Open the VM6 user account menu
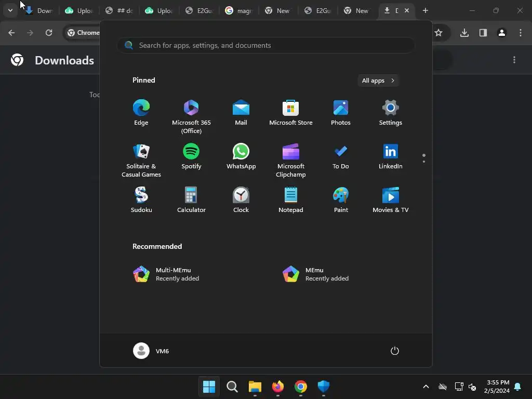The image size is (532, 399). click(151, 351)
